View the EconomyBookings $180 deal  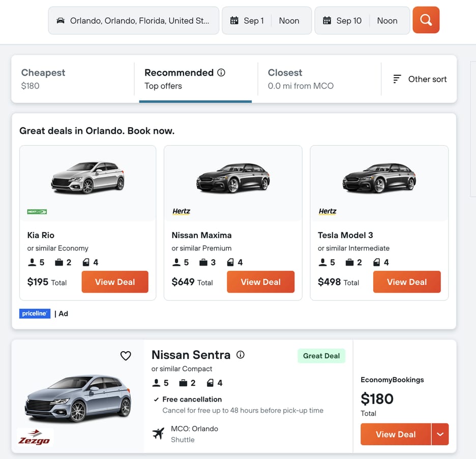(396, 435)
